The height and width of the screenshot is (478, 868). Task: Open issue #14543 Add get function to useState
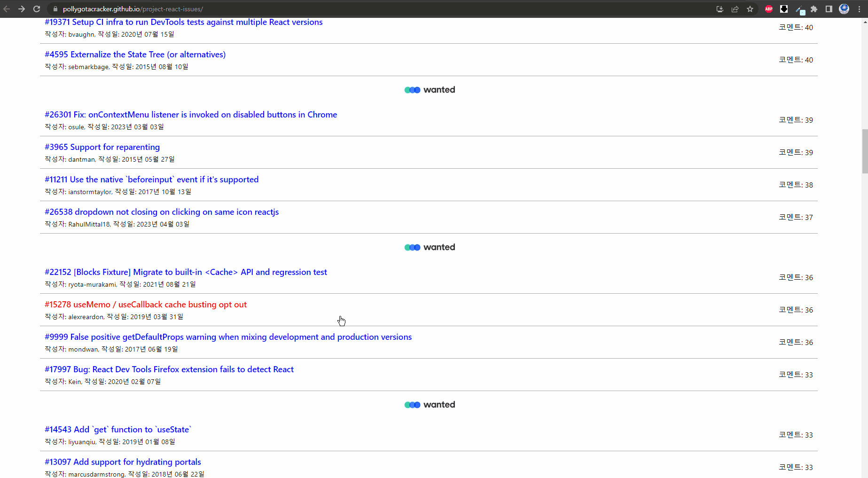tap(117, 429)
